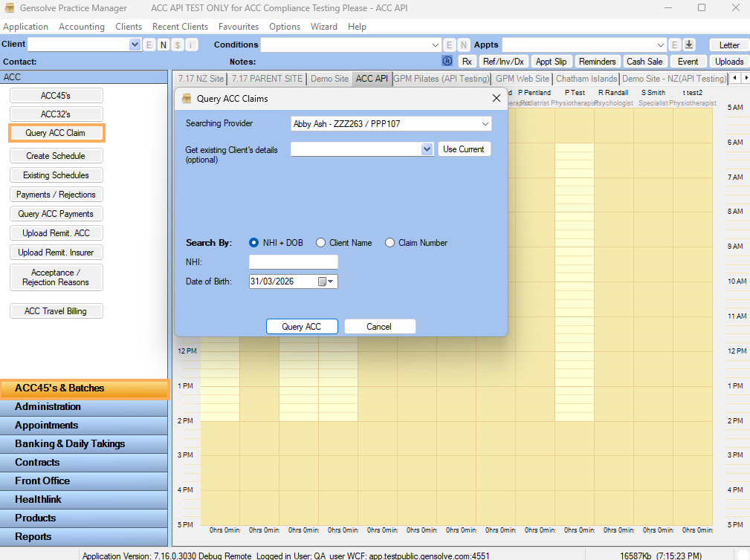Click the E icon beside Client dropdown

tap(149, 45)
